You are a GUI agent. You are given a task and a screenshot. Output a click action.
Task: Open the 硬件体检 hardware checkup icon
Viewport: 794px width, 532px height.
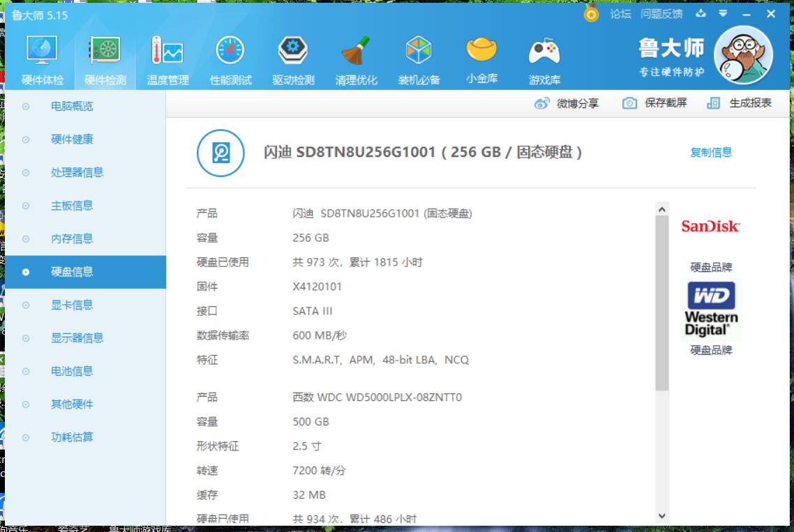[x=42, y=52]
